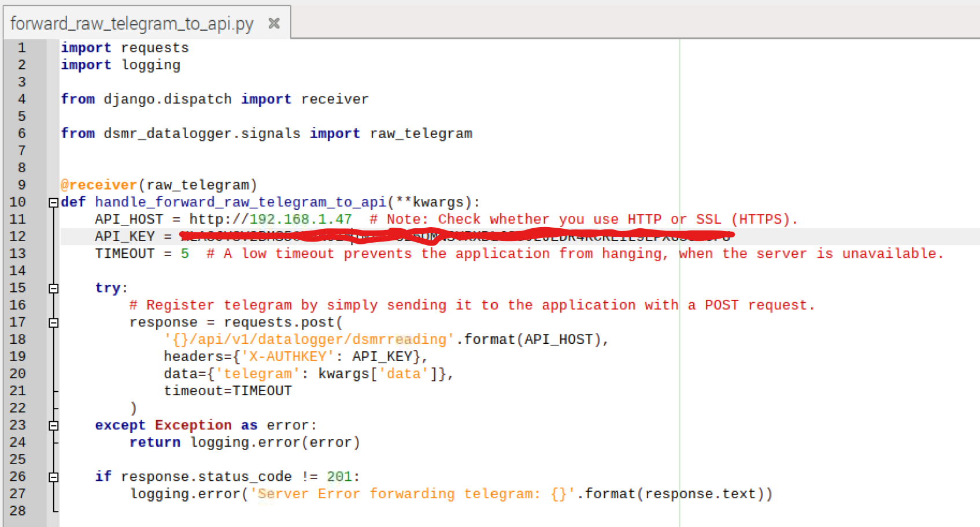
Task: Click on '.format(API_HOST),' in line 18
Action: pos(532,339)
